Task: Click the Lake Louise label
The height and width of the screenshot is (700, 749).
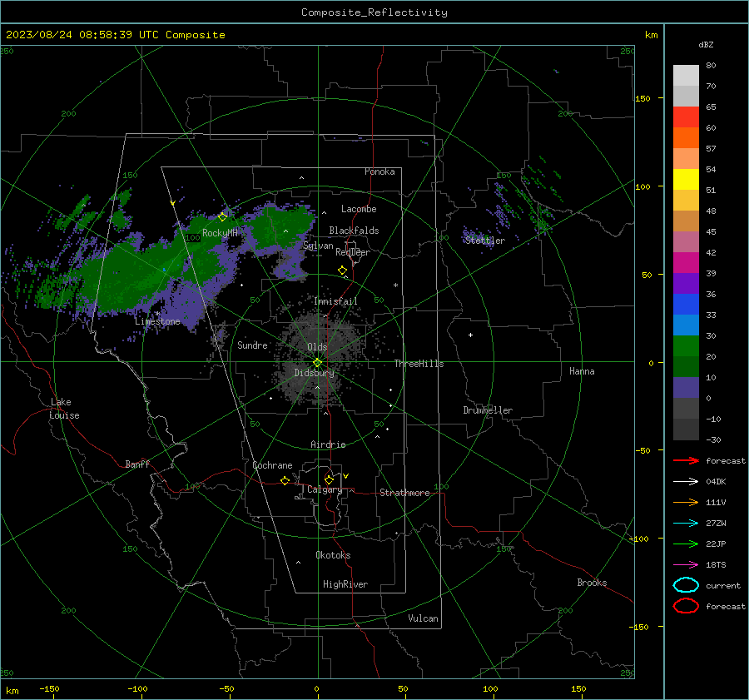Action: [x=64, y=409]
